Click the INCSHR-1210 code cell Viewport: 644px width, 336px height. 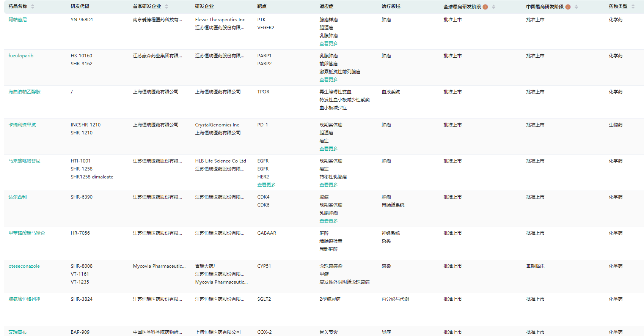point(86,125)
